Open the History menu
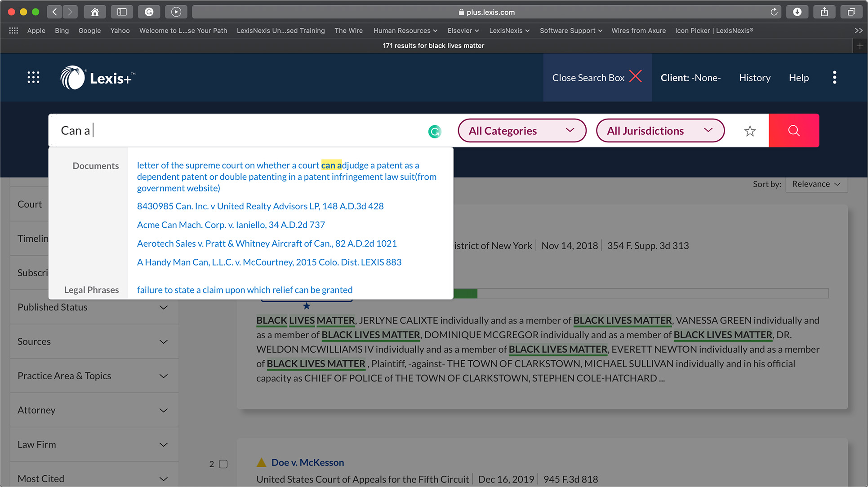 754,78
